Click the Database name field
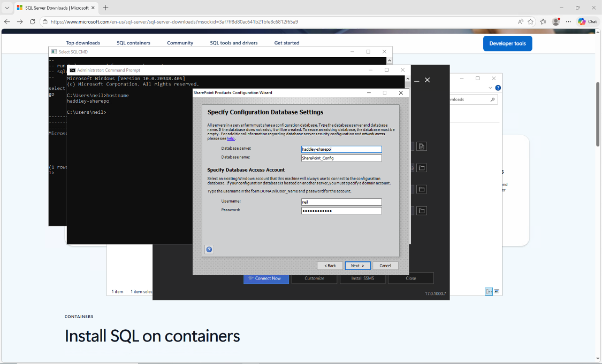This screenshot has width=602, height=364. [x=341, y=158]
